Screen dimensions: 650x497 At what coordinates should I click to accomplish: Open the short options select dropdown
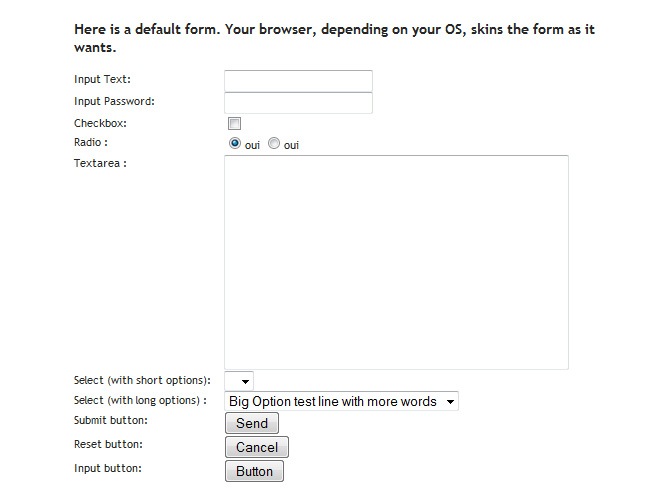(x=239, y=381)
